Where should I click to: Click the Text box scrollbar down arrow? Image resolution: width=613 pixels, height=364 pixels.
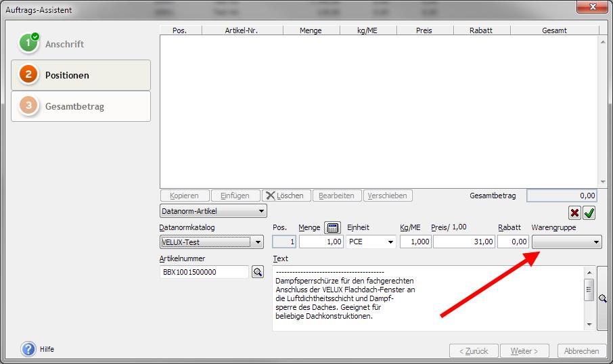[x=589, y=325]
